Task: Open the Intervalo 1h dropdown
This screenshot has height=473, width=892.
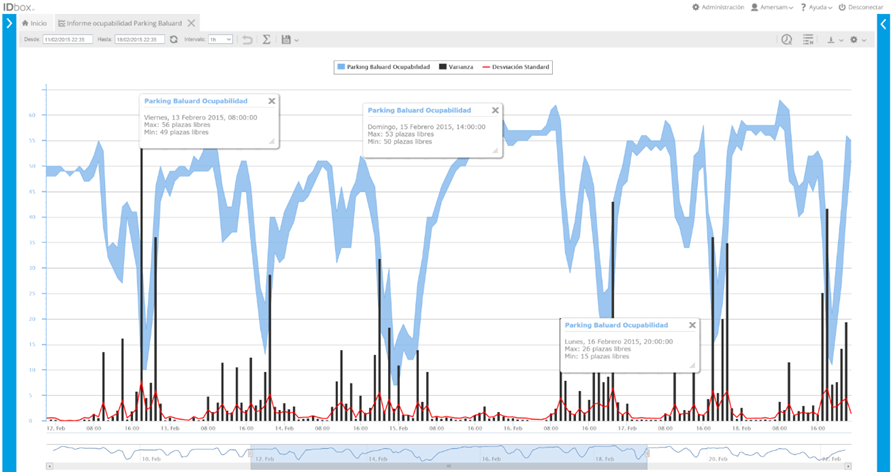Action: point(221,39)
